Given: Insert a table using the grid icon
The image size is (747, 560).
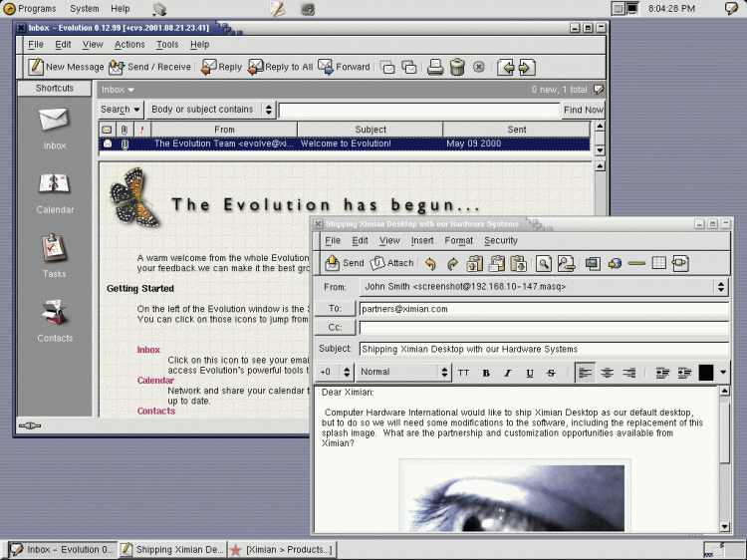Looking at the screenshot, I should (659, 263).
